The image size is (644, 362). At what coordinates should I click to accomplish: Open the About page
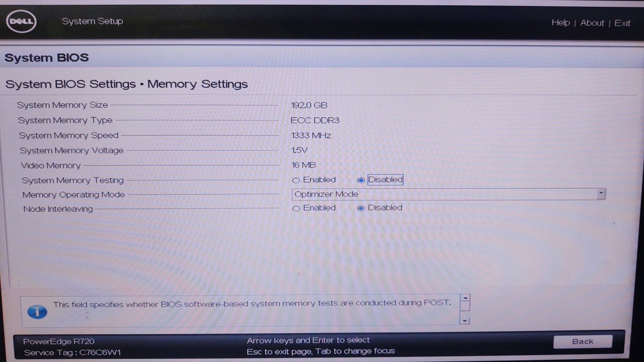click(592, 23)
